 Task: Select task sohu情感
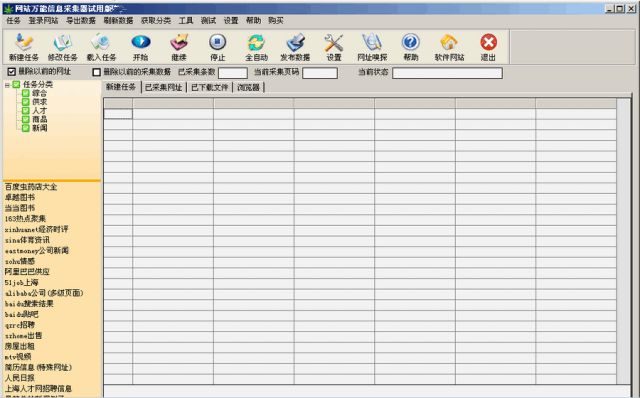(x=20, y=261)
